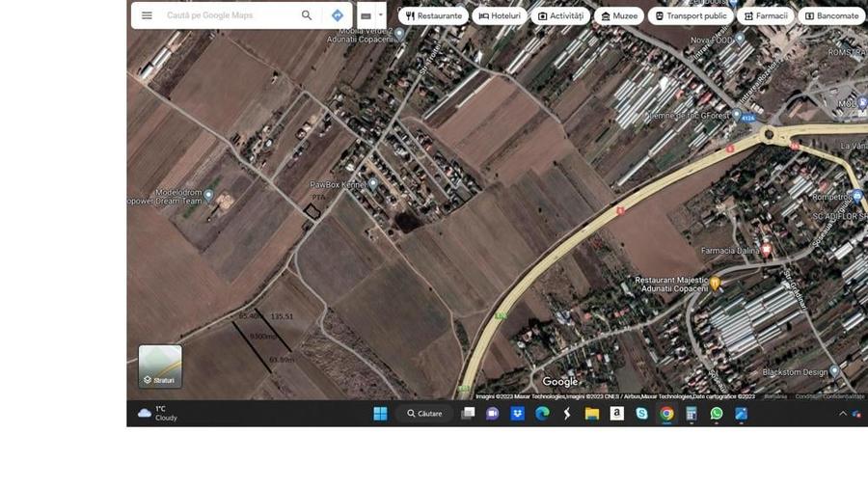Viewport: 868px width, 488px height.
Task: Click the keyboard input tool icon
Action: point(366,16)
